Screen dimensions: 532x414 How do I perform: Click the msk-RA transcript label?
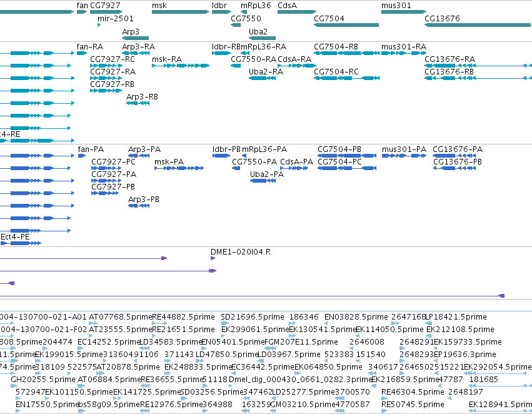[167, 59]
